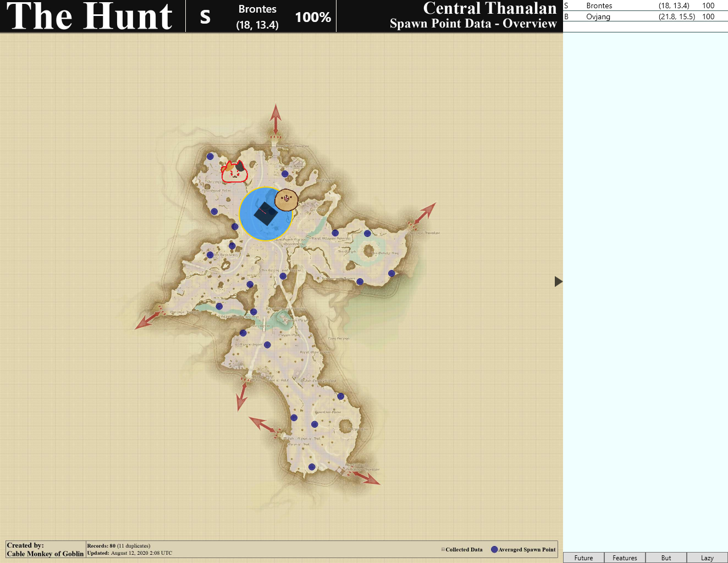Click the southwest red arrow pointing up-left
The image size is (728, 563).
coord(263,424)
